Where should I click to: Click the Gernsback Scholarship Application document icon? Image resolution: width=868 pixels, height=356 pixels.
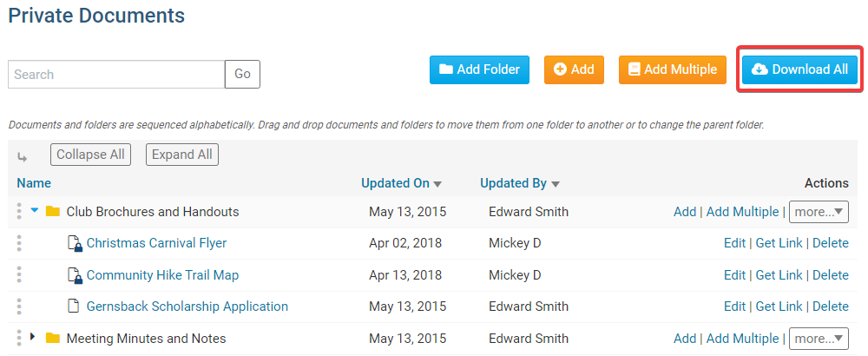click(74, 307)
